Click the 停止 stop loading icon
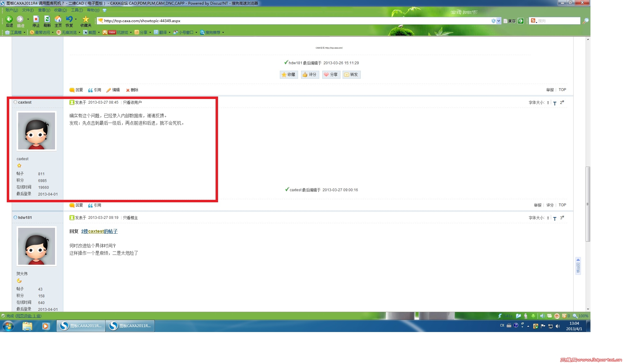 36,19
